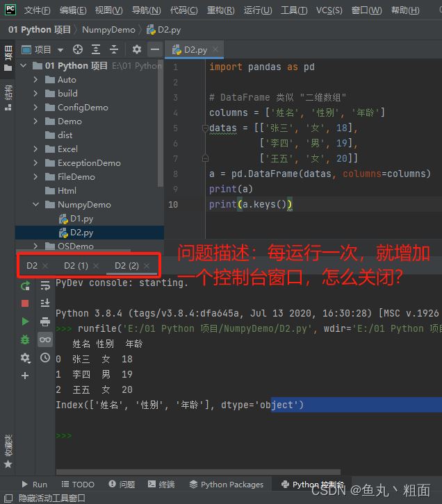Image resolution: width=442 pixels, height=504 pixels.
Task: Expand the Auto folder
Action: click(35, 79)
